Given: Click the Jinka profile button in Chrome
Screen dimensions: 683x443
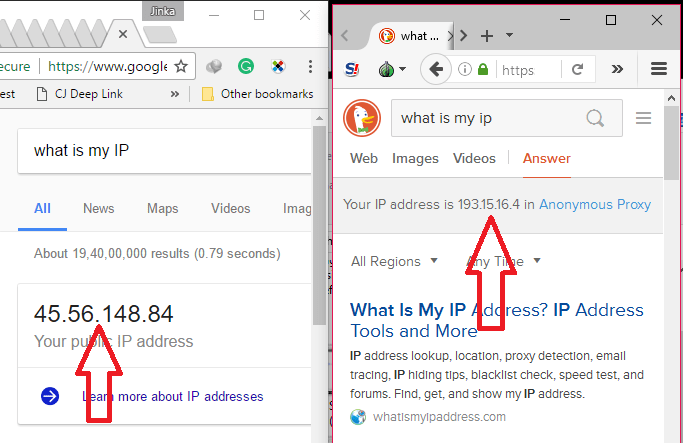Looking at the screenshot, I should [162, 11].
